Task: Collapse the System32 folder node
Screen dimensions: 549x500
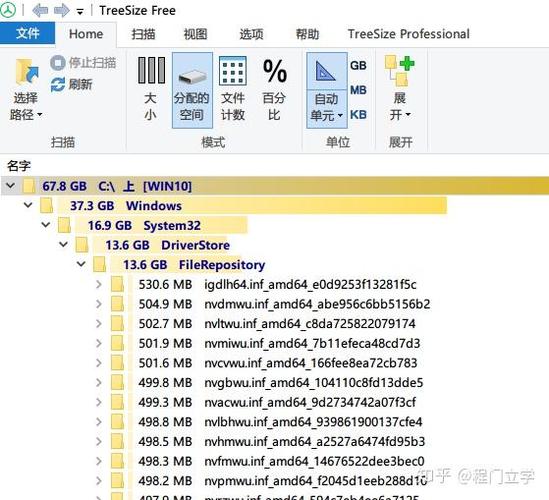Action: [x=46, y=225]
